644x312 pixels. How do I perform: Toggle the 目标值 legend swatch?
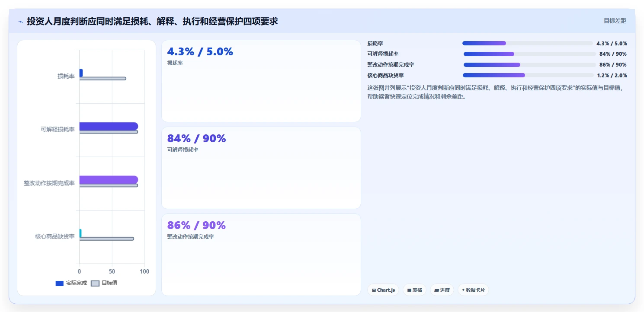pyautogui.click(x=95, y=283)
